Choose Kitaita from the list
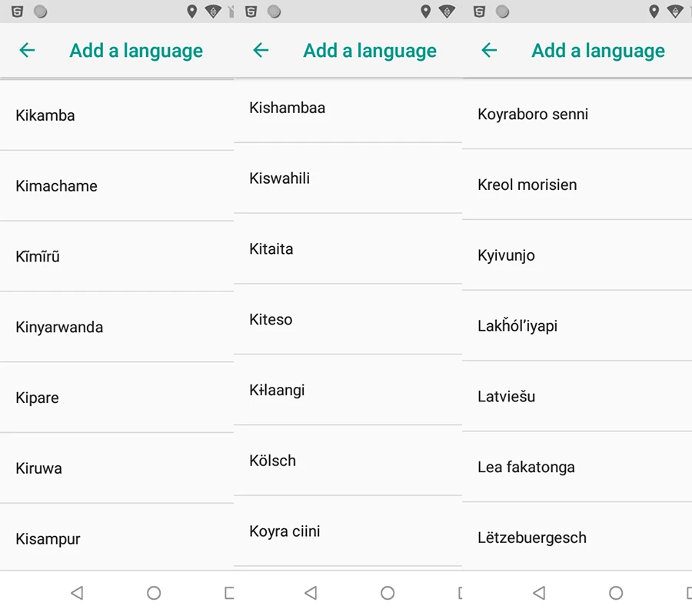 [348, 249]
